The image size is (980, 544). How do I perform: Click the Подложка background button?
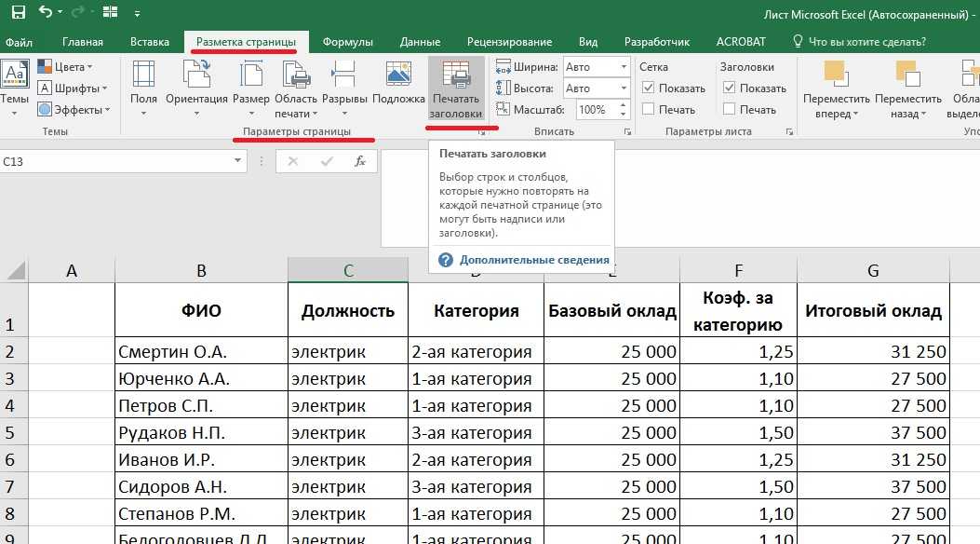click(398, 83)
